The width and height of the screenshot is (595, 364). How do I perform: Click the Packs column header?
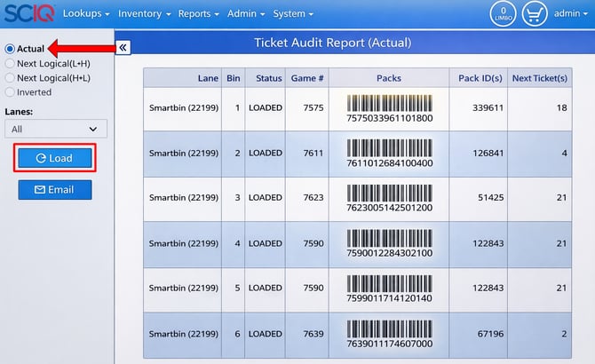389,78
